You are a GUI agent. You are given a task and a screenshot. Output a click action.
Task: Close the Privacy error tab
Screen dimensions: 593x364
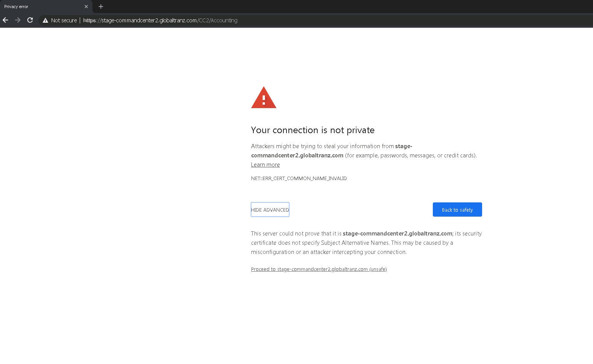click(x=86, y=7)
